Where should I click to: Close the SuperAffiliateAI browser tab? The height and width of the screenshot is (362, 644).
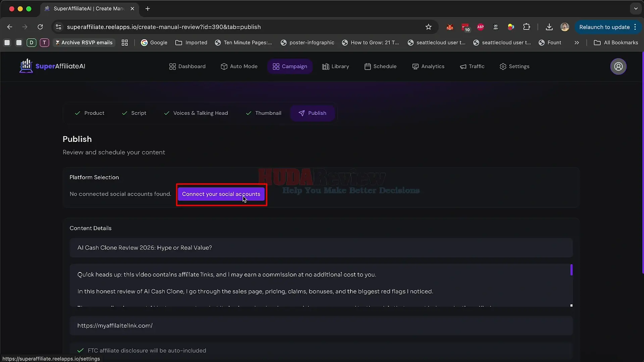coord(132,9)
